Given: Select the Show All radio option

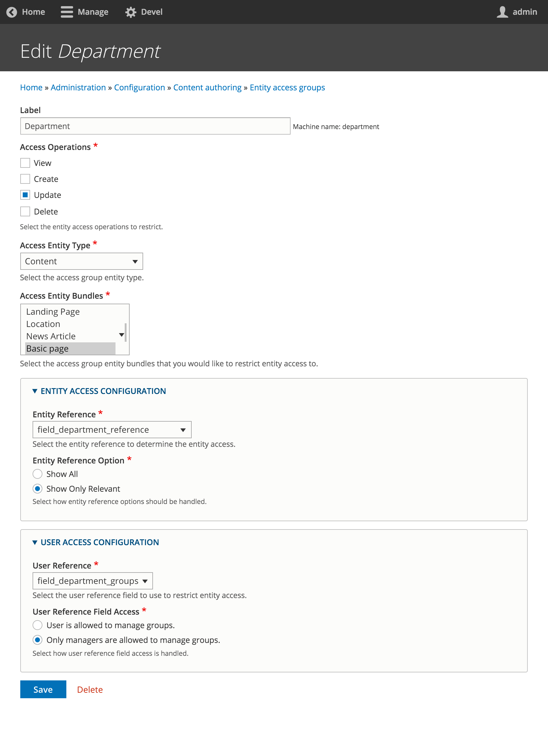Looking at the screenshot, I should (x=38, y=474).
